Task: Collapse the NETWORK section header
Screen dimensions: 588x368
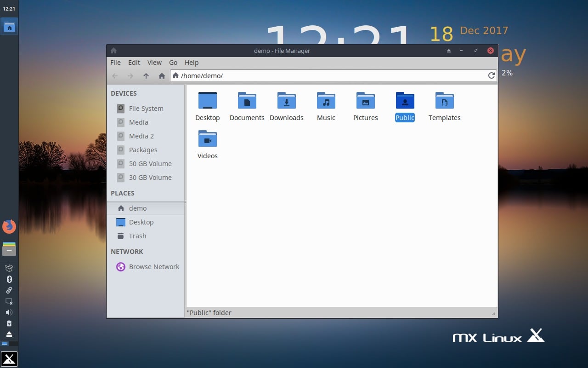Action: coord(127,252)
